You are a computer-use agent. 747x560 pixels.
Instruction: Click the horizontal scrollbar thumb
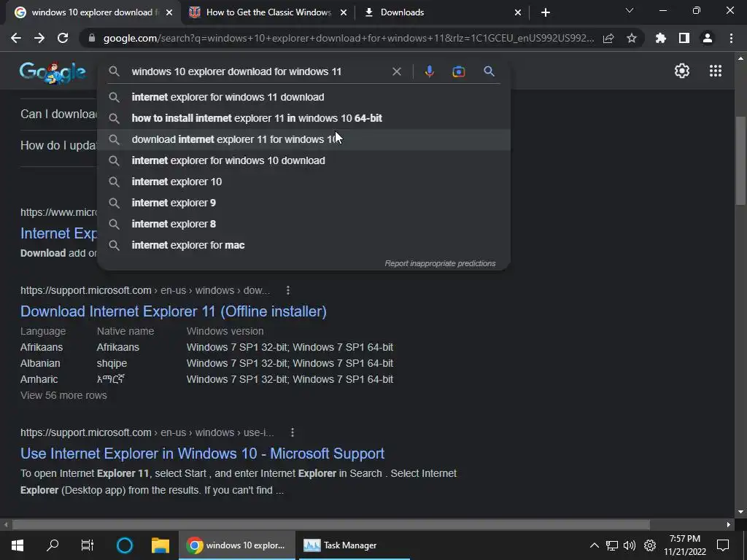click(x=331, y=525)
